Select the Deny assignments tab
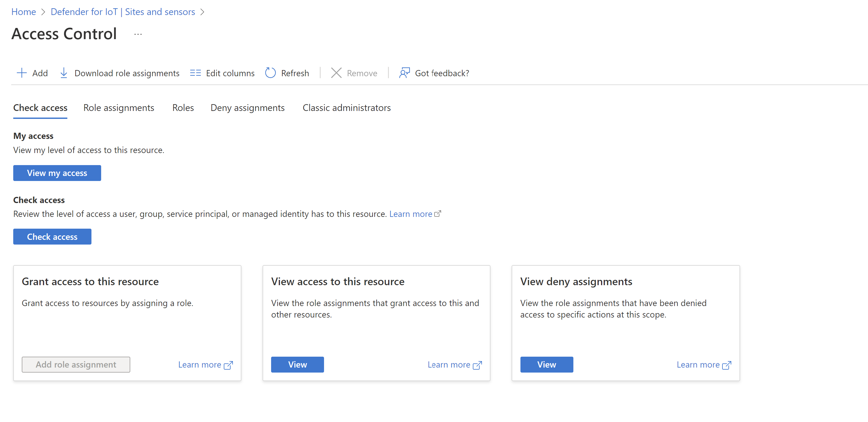This screenshot has height=422, width=868. click(x=247, y=108)
